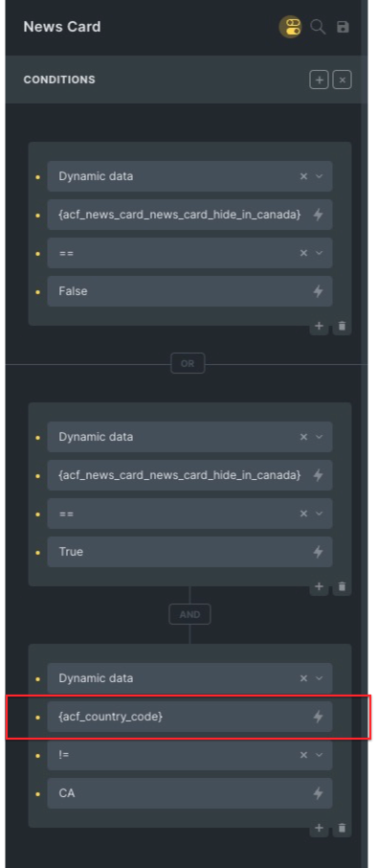Open search via magnifier icon

pyautogui.click(x=318, y=27)
